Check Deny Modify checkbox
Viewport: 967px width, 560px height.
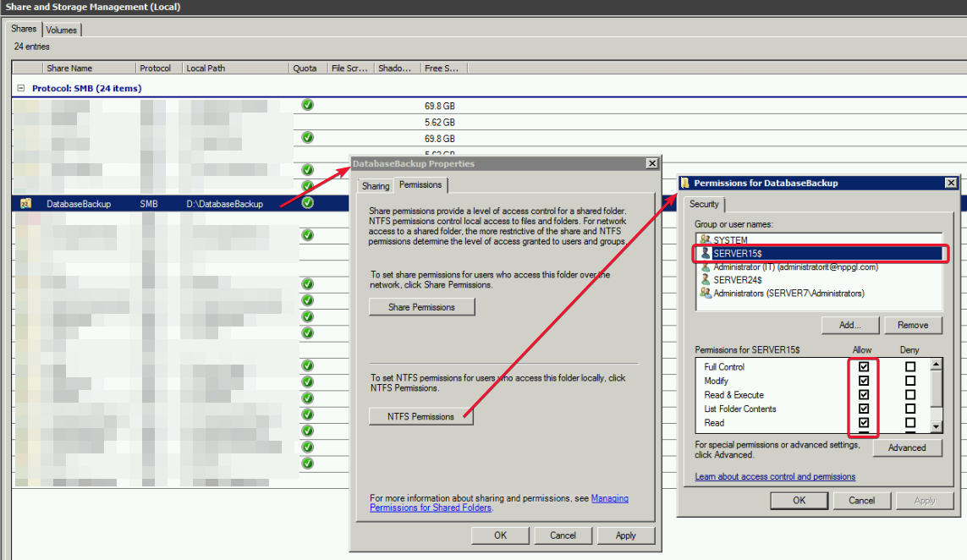point(910,381)
